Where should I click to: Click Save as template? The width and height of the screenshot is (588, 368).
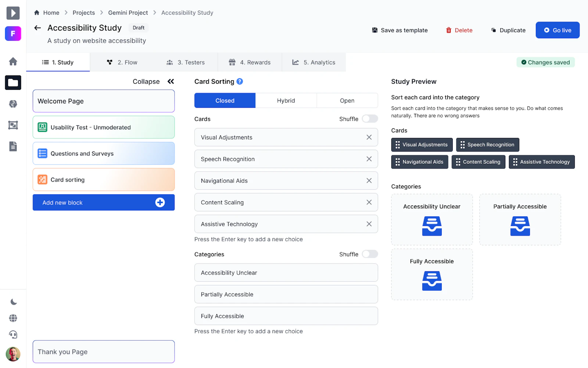[400, 30]
